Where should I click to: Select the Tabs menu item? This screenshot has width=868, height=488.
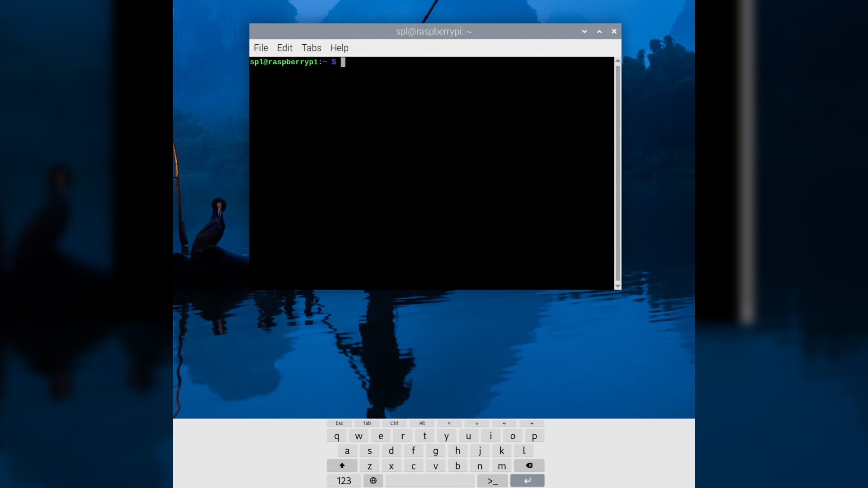click(311, 47)
